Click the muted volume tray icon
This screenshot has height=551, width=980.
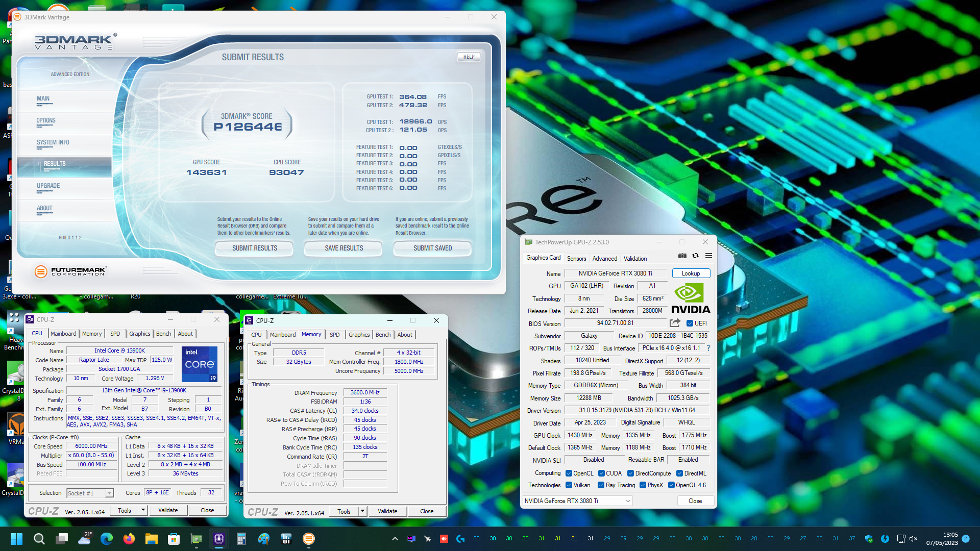[x=914, y=539]
